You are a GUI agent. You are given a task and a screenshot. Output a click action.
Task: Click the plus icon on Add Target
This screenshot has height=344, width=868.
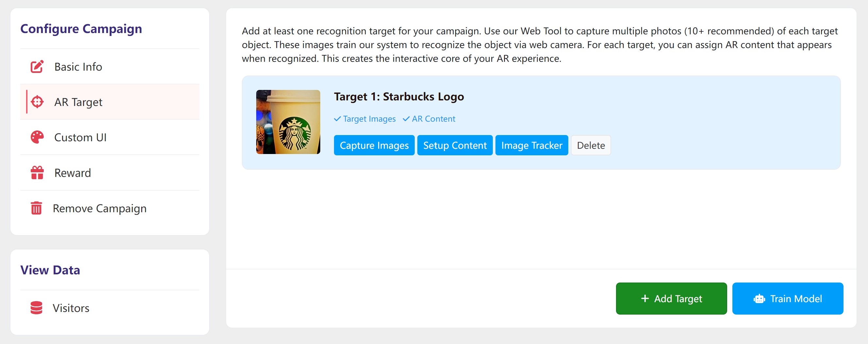coord(645,299)
